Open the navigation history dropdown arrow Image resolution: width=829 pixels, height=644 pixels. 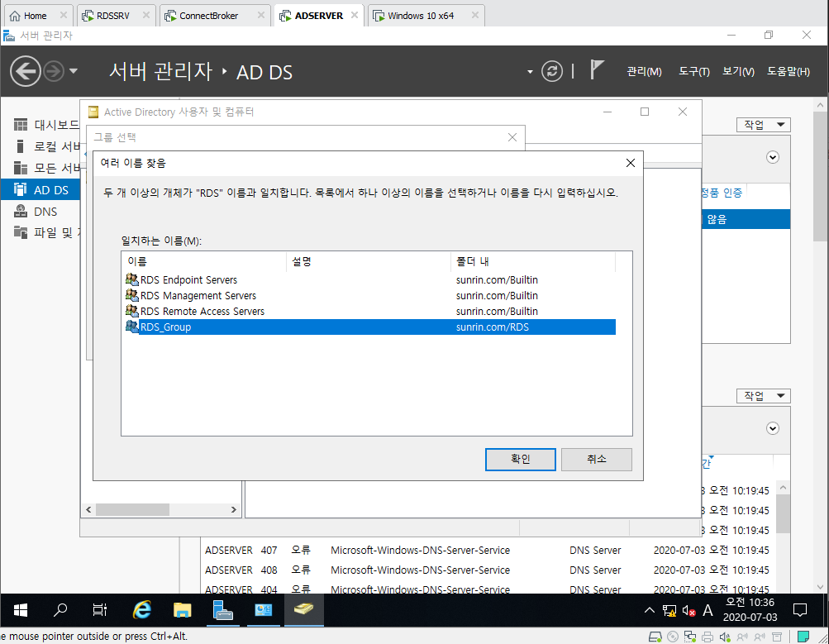coord(74,71)
